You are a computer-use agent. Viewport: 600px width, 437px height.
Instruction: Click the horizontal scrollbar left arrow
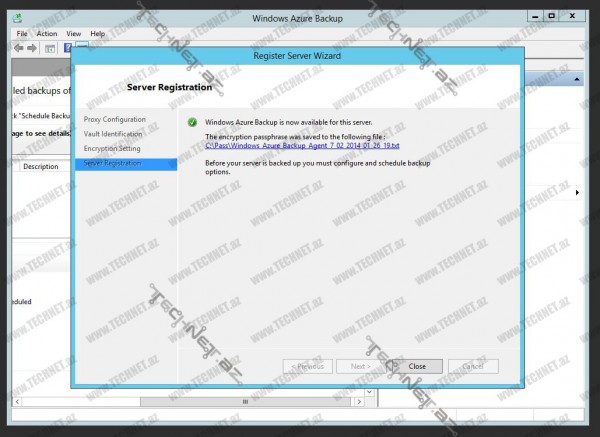pos(17,401)
